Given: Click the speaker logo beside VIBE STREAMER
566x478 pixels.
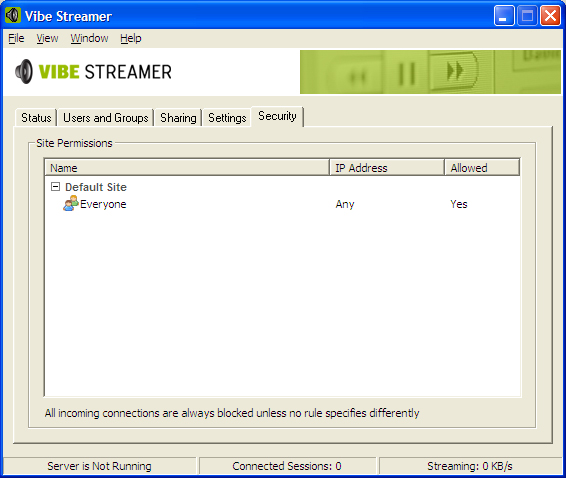Looking at the screenshot, I should [x=24, y=71].
